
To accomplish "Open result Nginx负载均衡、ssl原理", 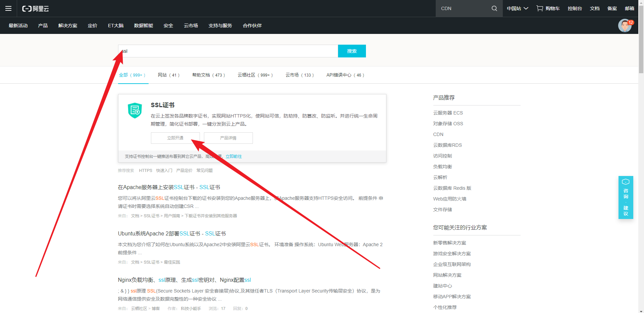I will tap(184, 280).
